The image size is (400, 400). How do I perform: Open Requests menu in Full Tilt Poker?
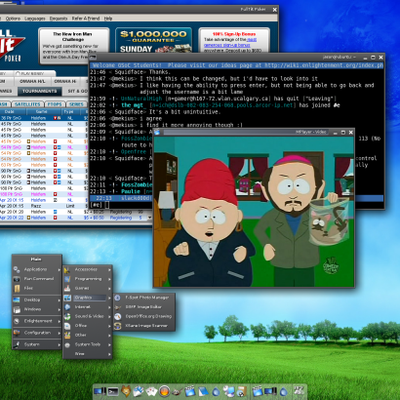click(x=58, y=18)
